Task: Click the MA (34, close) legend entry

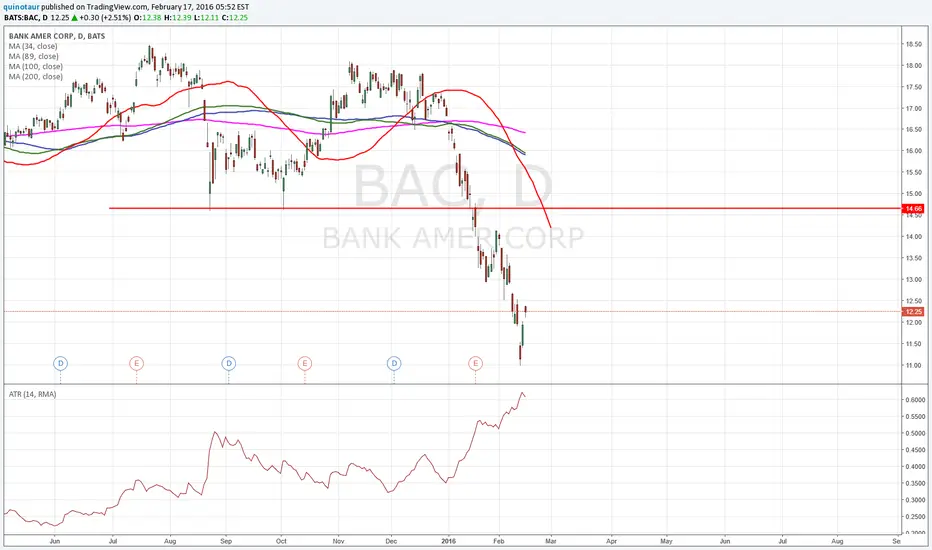Action: pyautogui.click(x=33, y=46)
